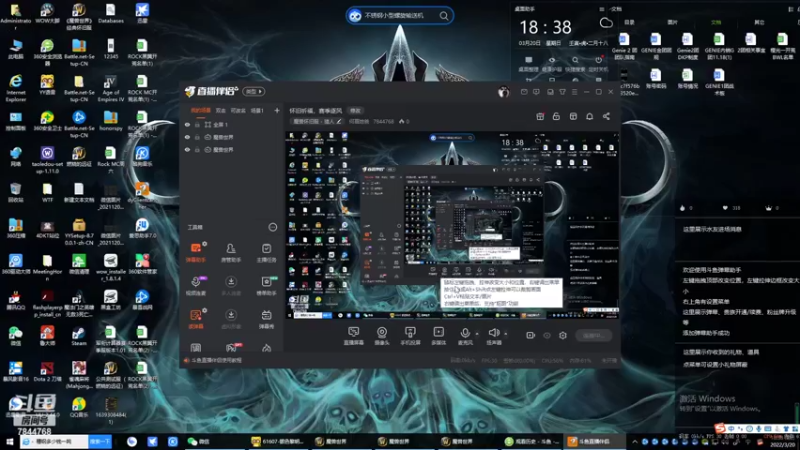800x450 pixels.
Task: Expand microphone options arrow
Action: click(x=477, y=334)
